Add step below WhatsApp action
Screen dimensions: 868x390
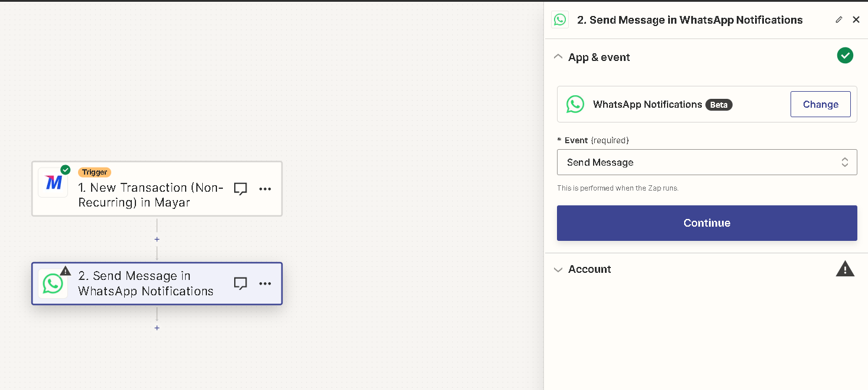(157, 328)
